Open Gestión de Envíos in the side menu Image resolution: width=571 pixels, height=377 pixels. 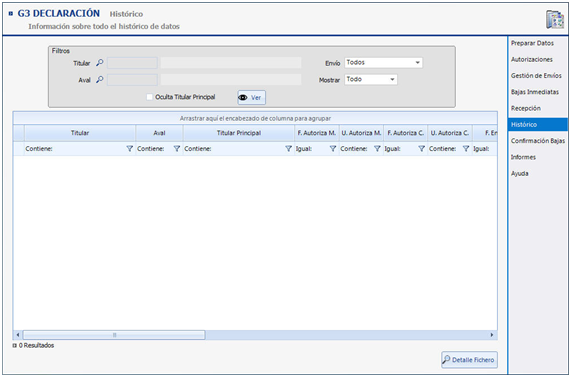click(536, 76)
